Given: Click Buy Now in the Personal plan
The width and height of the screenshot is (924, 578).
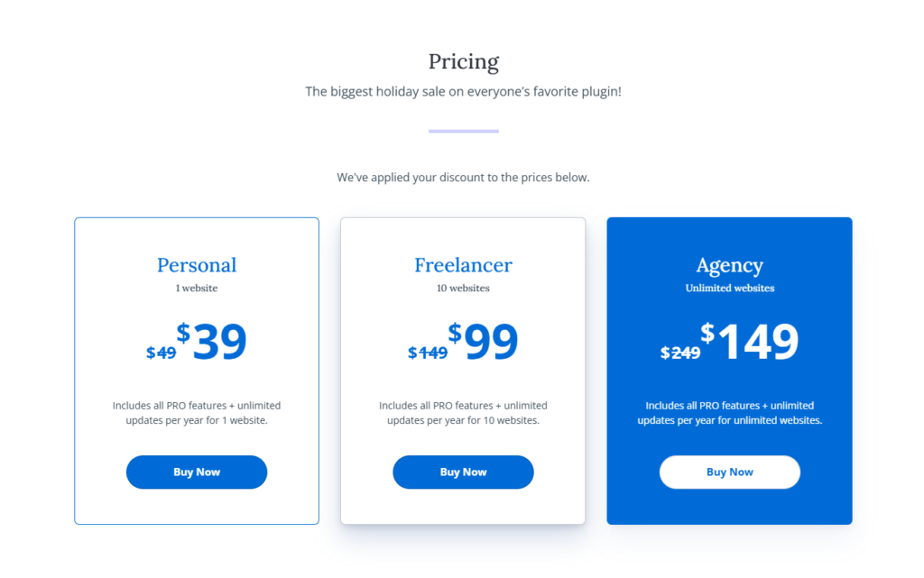Looking at the screenshot, I should coord(197,472).
